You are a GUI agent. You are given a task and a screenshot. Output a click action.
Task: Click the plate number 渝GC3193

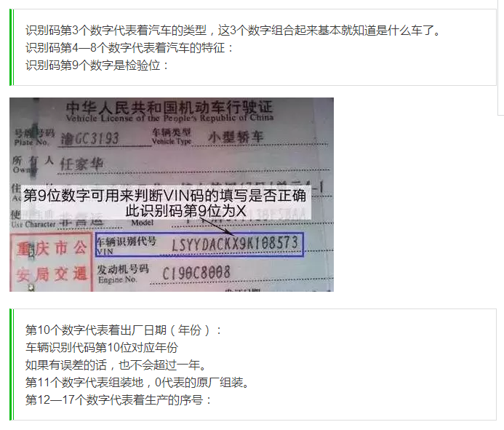pyautogui.click(x=90, y=139)
